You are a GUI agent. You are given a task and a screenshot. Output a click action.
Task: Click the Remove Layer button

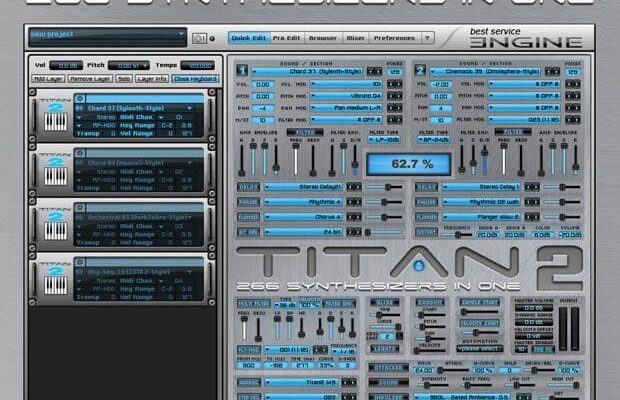click(x=90, y=77)
